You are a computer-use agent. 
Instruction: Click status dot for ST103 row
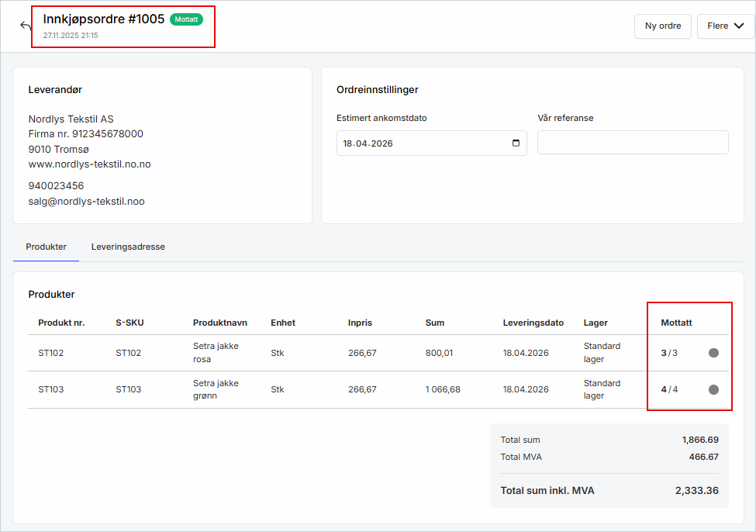[713, 389]
